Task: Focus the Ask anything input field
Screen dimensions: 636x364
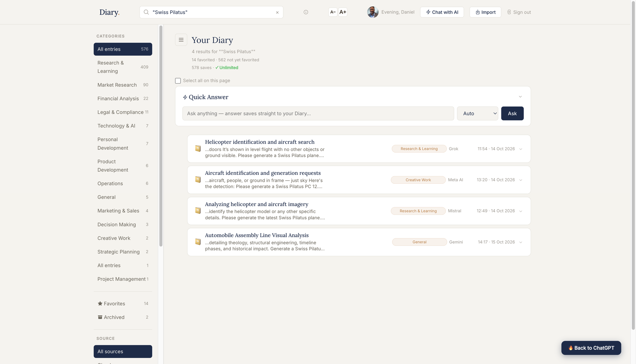Action: click(318, 113)
